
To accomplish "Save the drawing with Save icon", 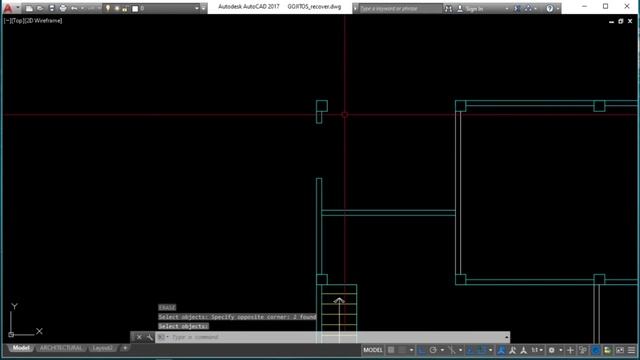I will point(52,8).
